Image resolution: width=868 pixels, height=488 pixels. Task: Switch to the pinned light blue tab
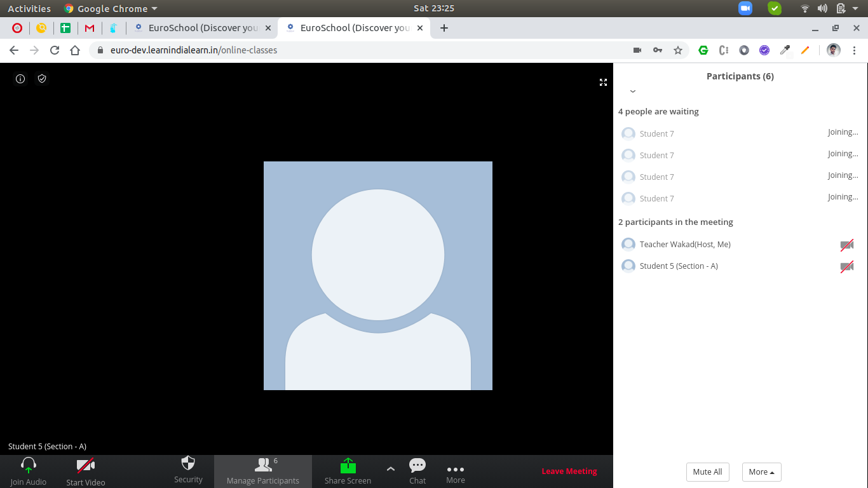click(x=114, y=28)
